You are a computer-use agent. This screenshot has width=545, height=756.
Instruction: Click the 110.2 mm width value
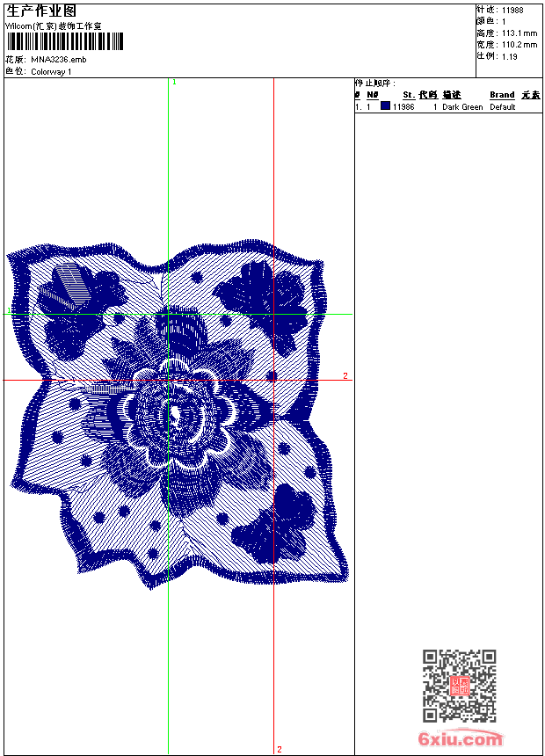click(520, 45)
